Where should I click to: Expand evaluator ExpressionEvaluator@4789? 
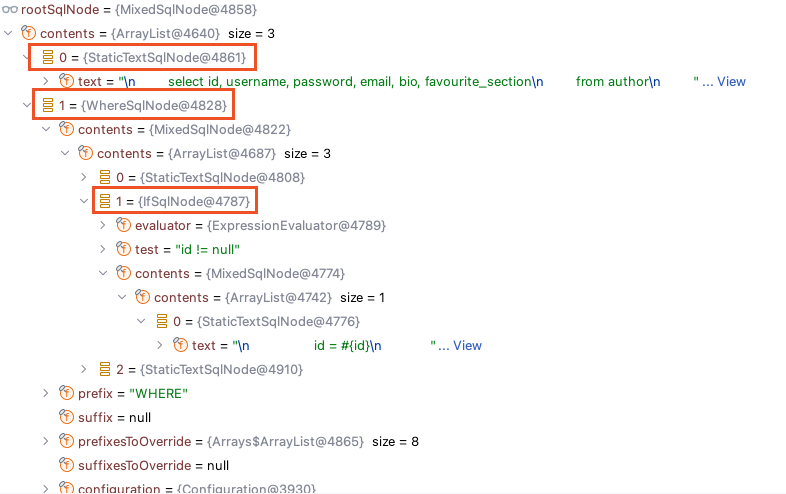click(x=103, y=225)
